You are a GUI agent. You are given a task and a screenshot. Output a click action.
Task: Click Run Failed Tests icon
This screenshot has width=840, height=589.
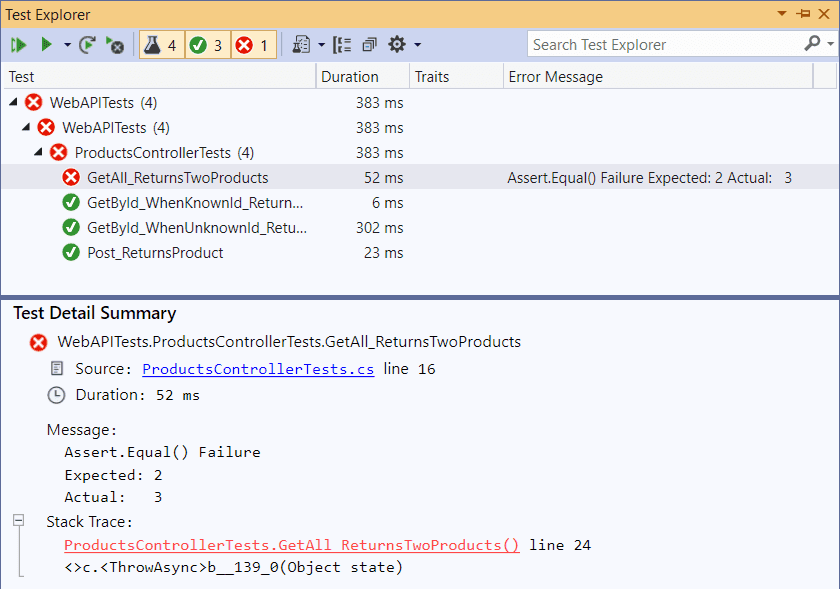pos(115,45)
